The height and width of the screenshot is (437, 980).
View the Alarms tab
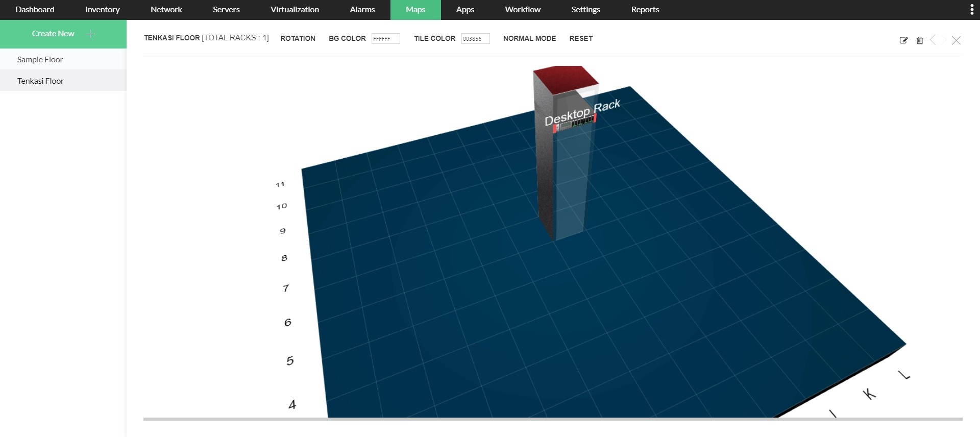(x=362, y=10)
